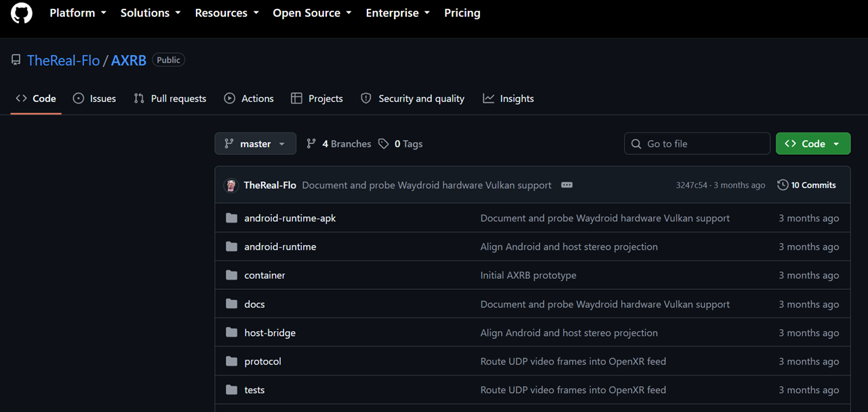The image size is (868, 412).
Task: Click the folder icon beside android-runtime
Action: [x=232, y=246]
